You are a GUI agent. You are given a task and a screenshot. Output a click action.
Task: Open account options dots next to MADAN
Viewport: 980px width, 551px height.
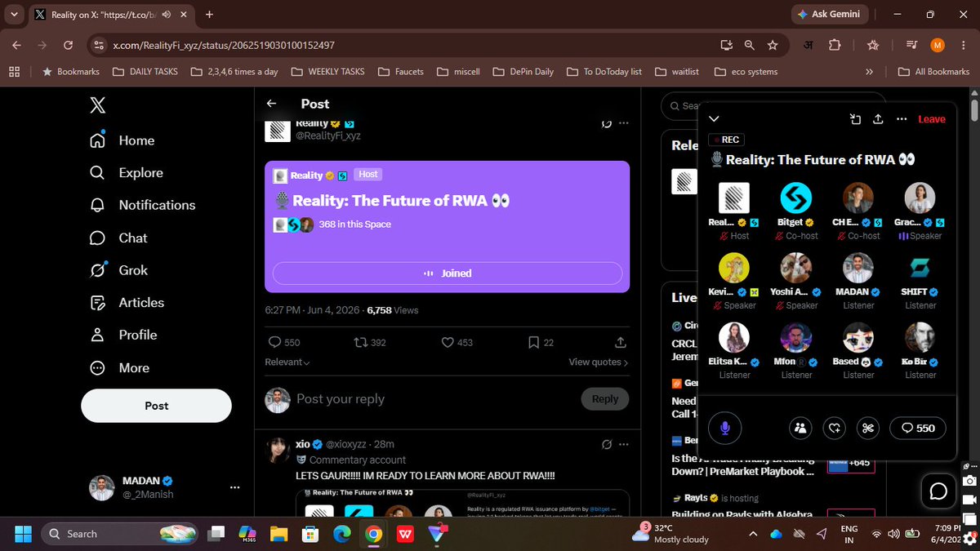click(234, 487)
